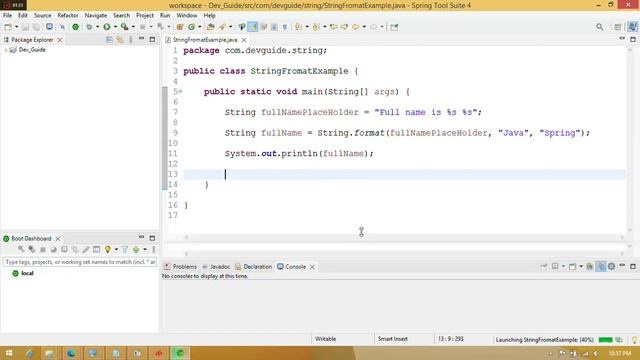Image resolution: width=640 pixels, height=360 pixels.
Task: Click the 'Writable' status bar entry
Action: tap(325, 339)
